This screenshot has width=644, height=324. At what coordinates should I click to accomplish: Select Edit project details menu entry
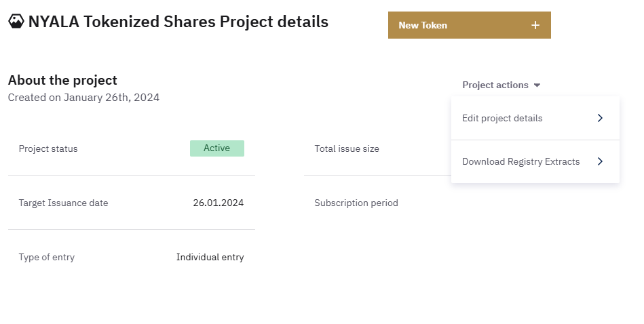tap(502, 118)
